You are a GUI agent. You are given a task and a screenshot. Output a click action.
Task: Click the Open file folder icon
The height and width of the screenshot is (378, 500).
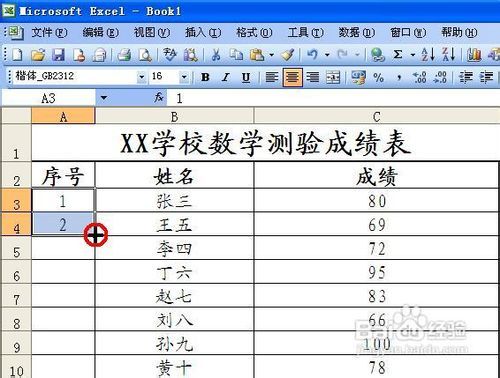[x=38, y=55]
